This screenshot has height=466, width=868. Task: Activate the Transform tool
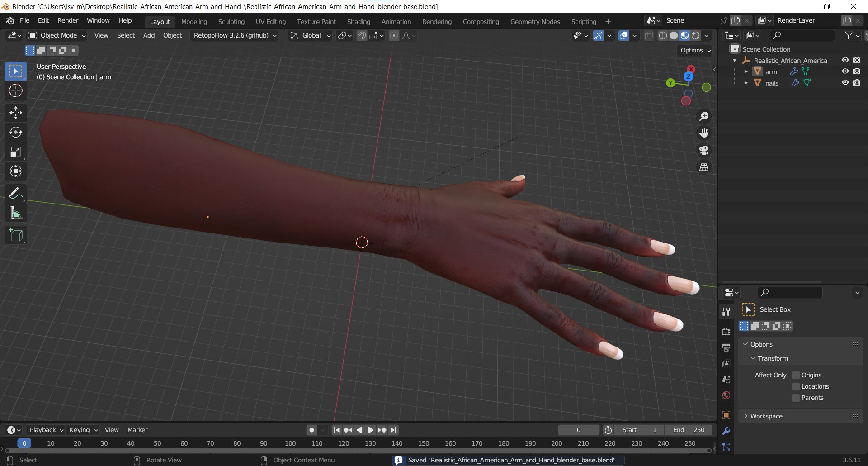[16, 171]
